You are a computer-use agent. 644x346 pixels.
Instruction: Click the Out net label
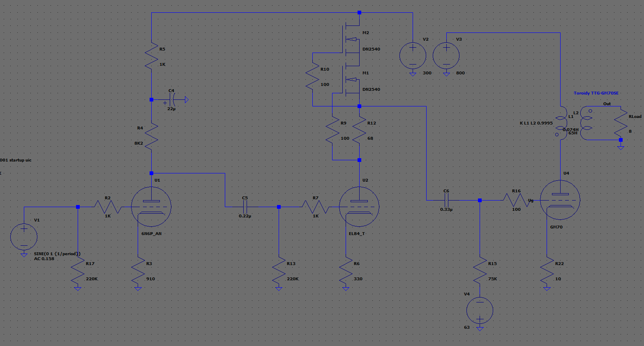pos(607,104)
